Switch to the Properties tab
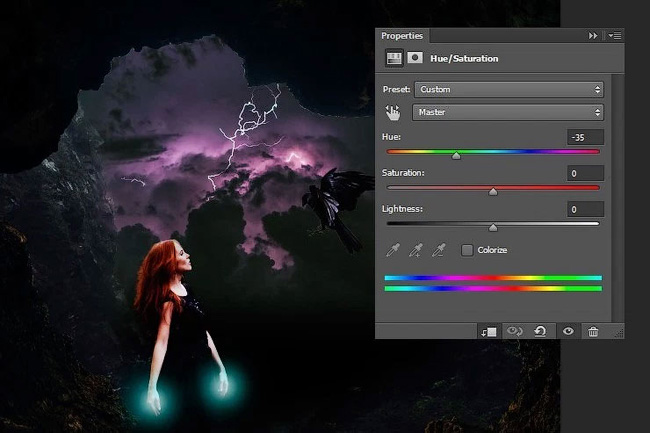Screen dimensions: 650x433 (x=402, y=36)
